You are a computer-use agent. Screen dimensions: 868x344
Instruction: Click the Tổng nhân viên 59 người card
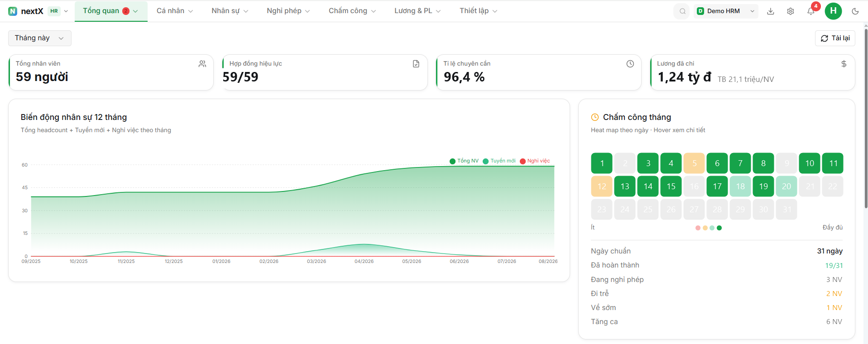pos(111,72)
